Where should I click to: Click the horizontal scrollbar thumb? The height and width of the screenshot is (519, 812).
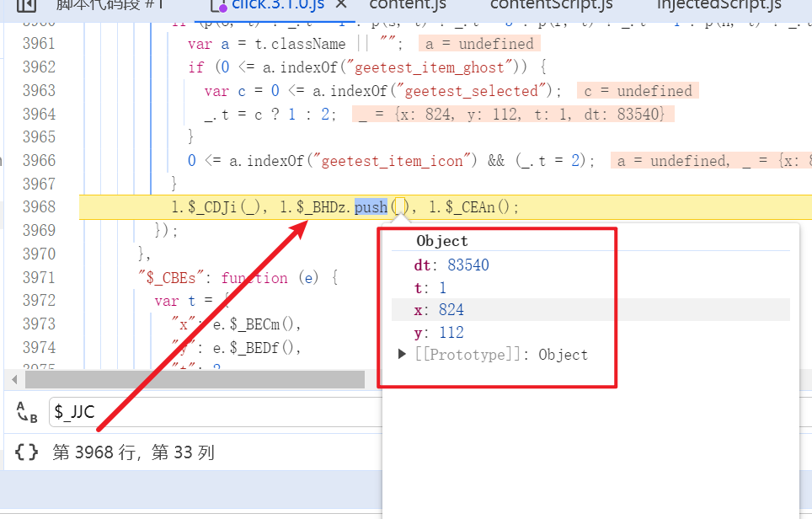pyautogui.click(x=194, y=380)
